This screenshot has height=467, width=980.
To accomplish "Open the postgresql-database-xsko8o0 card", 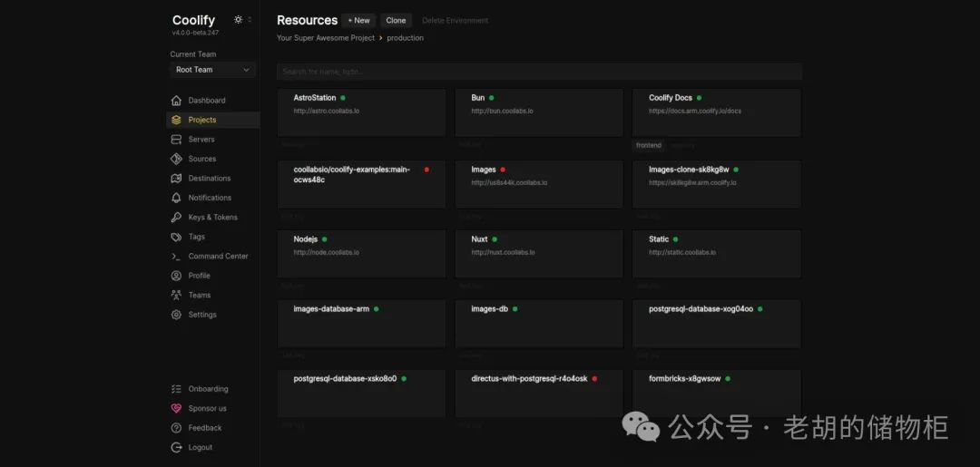I will 361,394.
